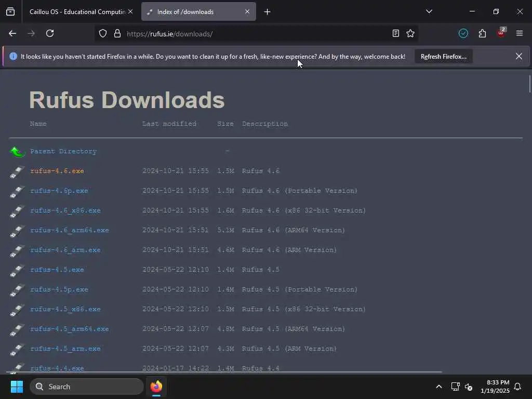The height and width of the screenshot is (399, 532).
Task: Click the Rufus Downloads heading
Action: pos(127,100)
